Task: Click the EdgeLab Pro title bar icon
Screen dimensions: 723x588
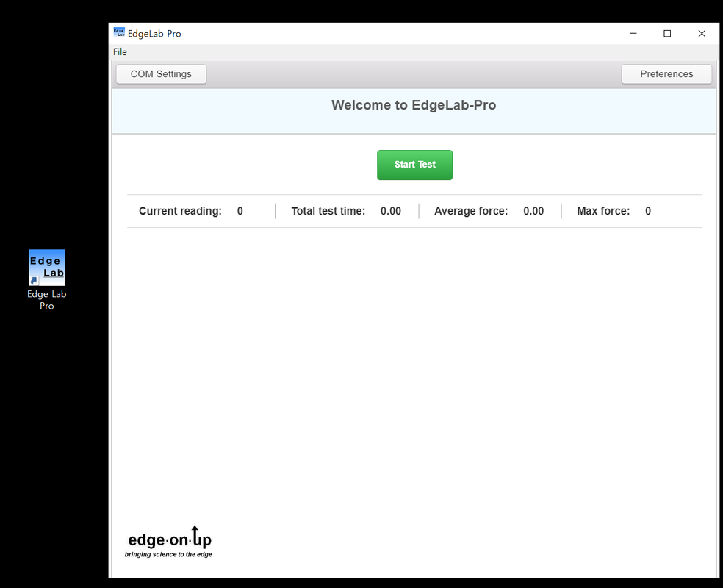Action: point(119,33)
